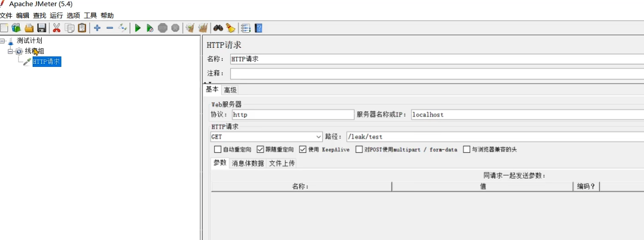Open the Function helper list icon
The image size is (644, 240).
(x=246, y=28)
